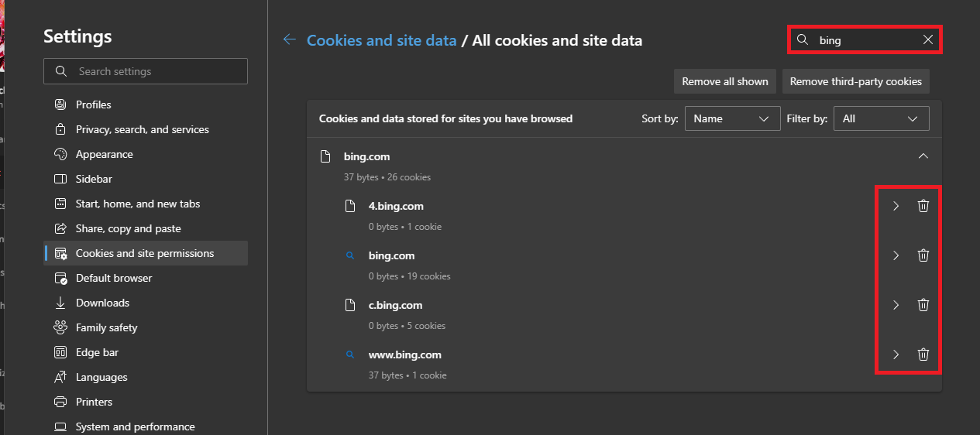Viewport: 980px width, 435px height.
Task: Click trash icon for the bing.com subentry
Action: pos(923,255)
